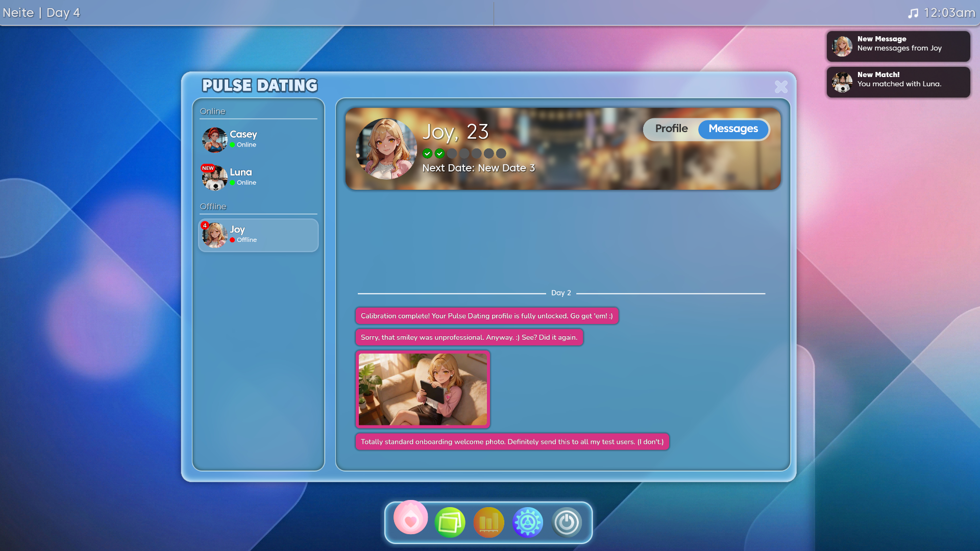This screenshot has width=980, height=551.
Task: Switch to the Profile tab
Action: click(x=671, y=129)
